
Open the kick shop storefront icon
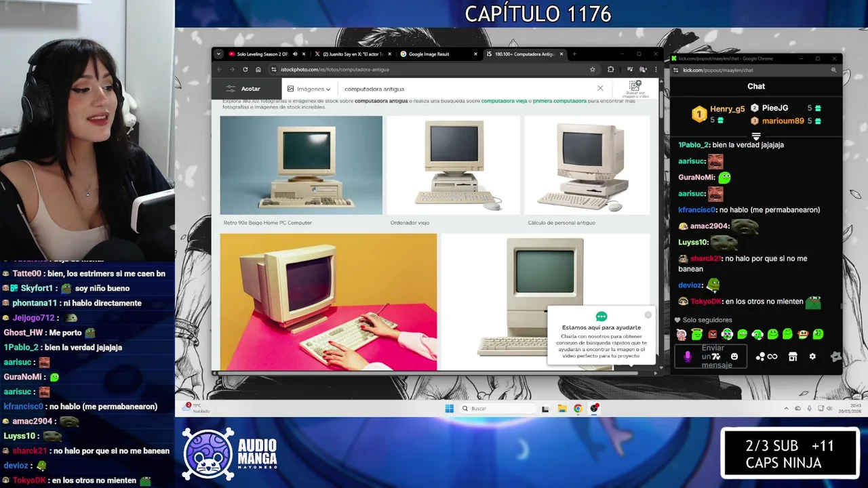tap(793, 357)
